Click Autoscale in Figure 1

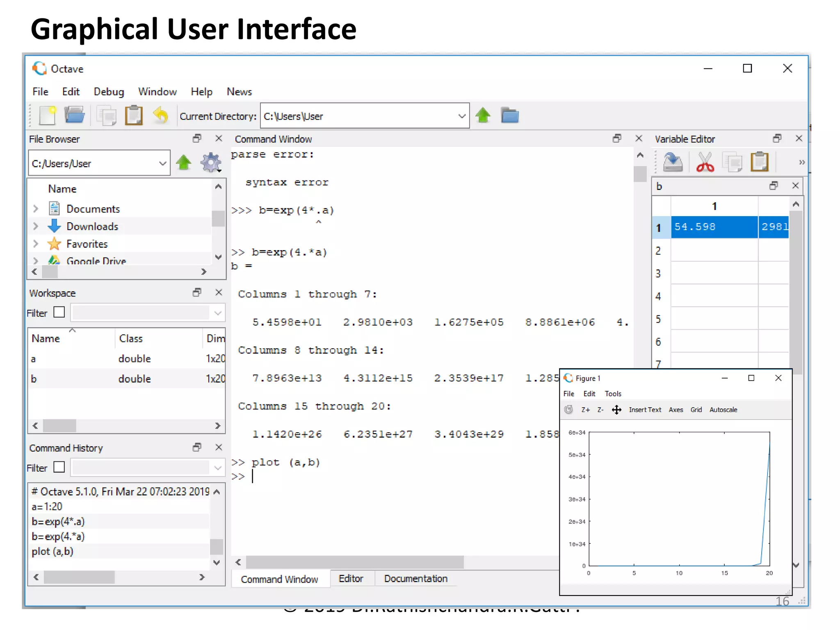(723, 410)
